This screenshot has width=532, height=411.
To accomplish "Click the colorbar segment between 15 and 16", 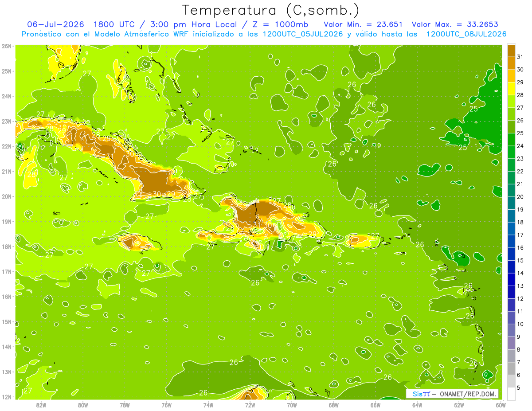I will pos(511,254).
